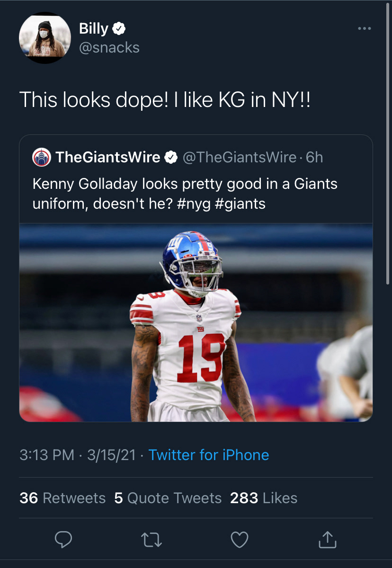View the 283 Likes list
Image resolution: width=392 pixels, height=568 pixels.
click(x=264, y=498)
